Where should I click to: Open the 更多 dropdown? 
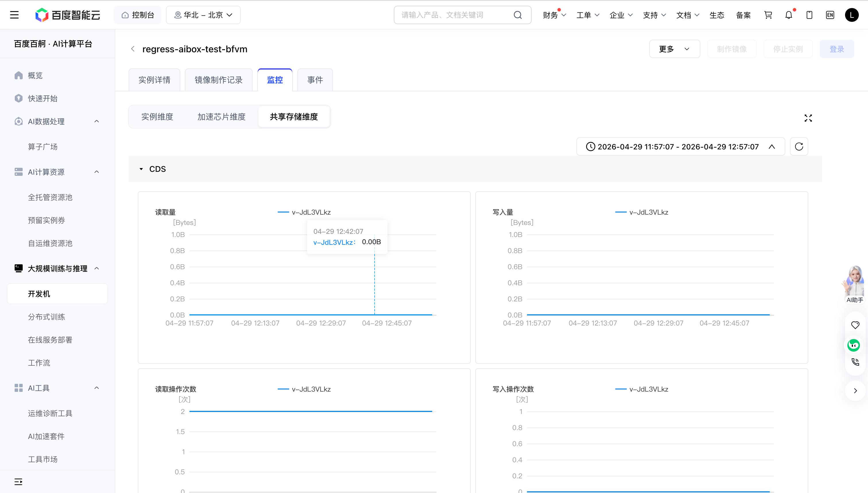click(675, 49)
